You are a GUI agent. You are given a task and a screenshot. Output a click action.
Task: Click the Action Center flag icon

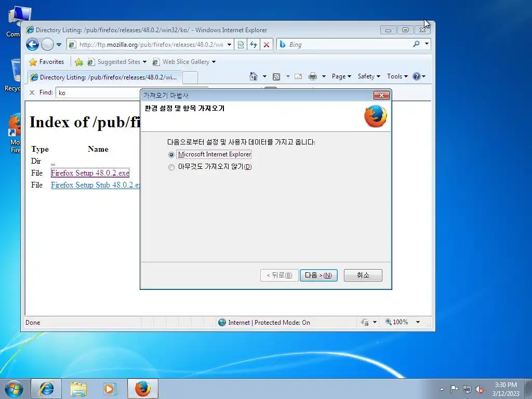coord(454,389)
